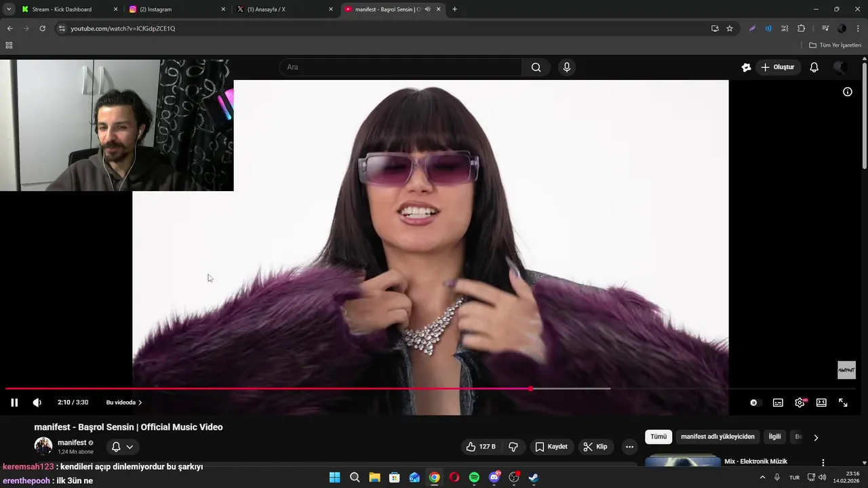The height and width of the screenshot is (488, 868).
Task: Open the YouTube account avatar menu
Action: pos(840,67)
